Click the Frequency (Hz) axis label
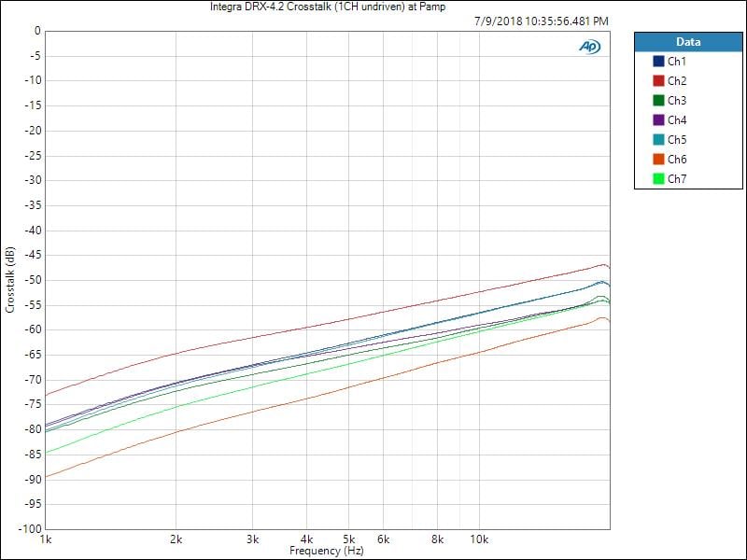 point(327,552)
